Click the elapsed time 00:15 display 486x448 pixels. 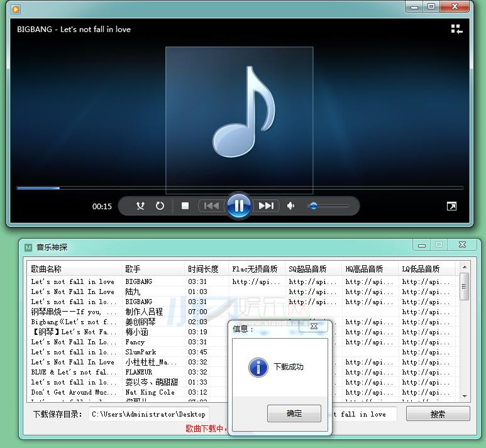tap(102, 206)
